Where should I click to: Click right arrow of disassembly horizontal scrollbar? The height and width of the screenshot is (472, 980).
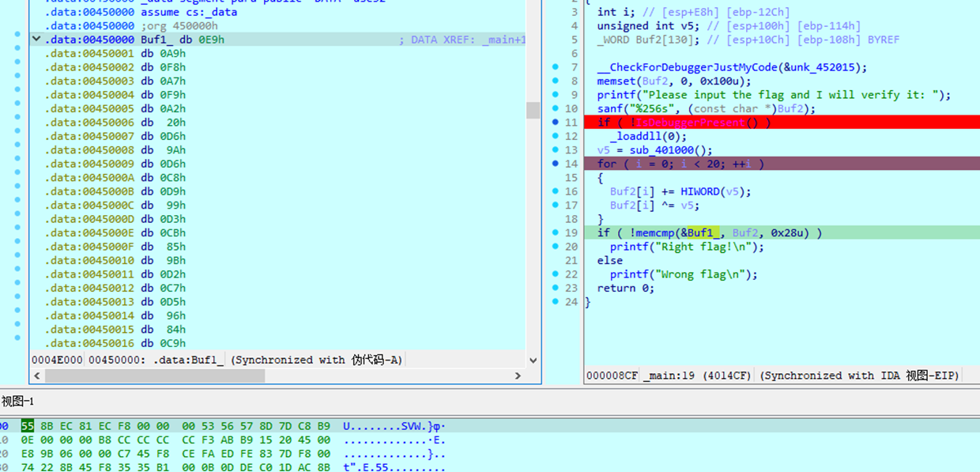(x=519, y=376)
